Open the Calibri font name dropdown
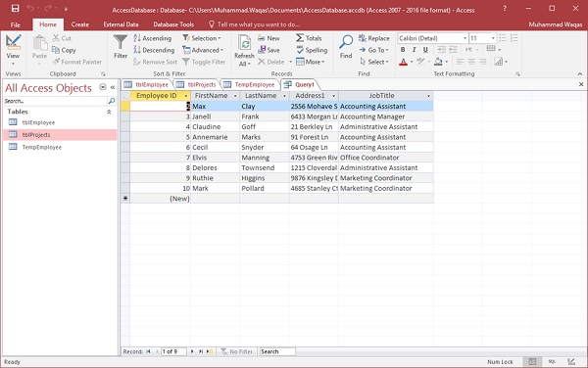The height and width of the screenshot is (368, 588). [465, 38]
